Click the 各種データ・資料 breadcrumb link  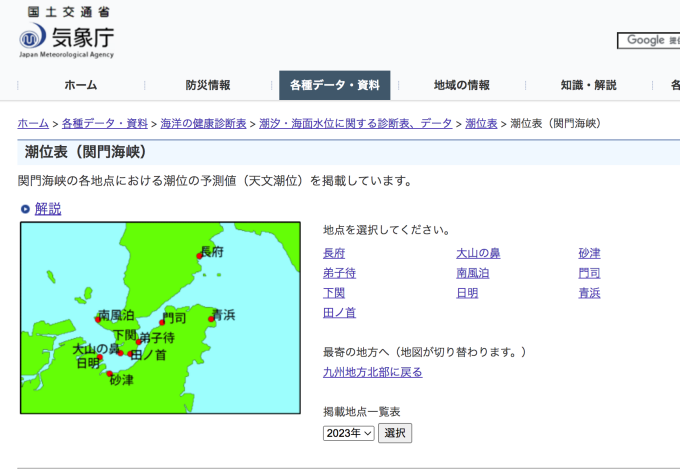[x=105, y=124]
